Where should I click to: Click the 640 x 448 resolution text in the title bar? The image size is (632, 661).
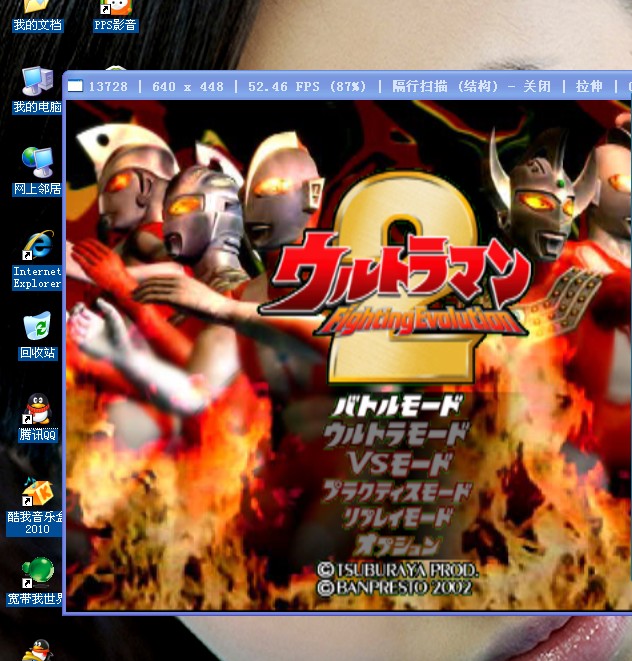click(188, 86)
